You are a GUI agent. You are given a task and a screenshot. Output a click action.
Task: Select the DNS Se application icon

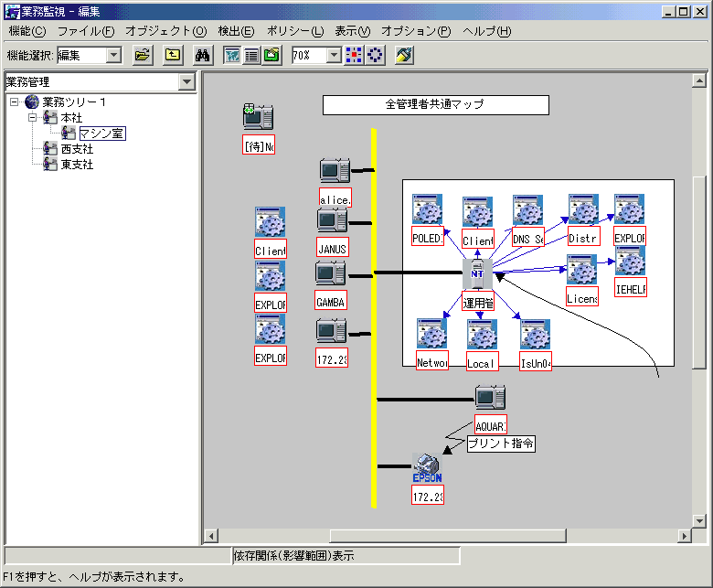click(x=528, y=210)
